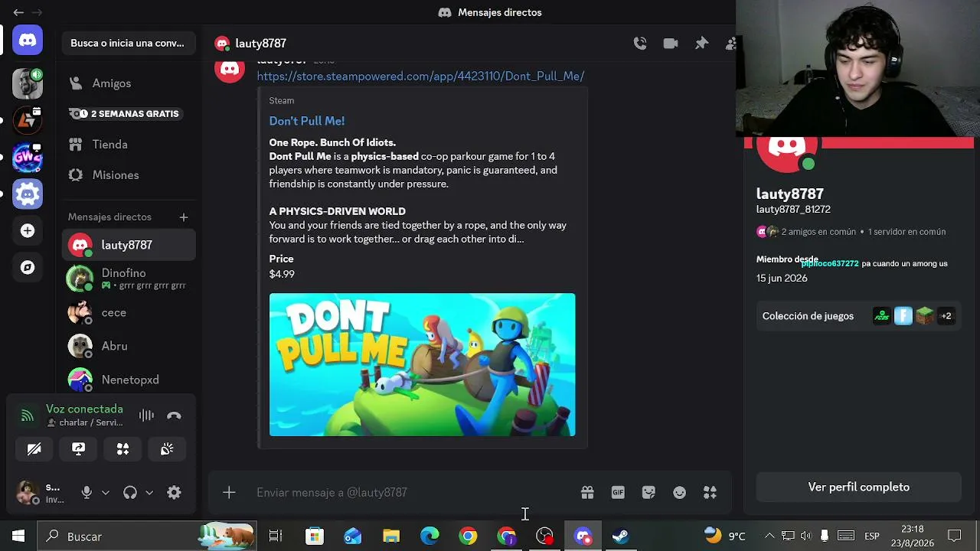
Task: Open your user profile panel avatar
Action: coord(28,493)
